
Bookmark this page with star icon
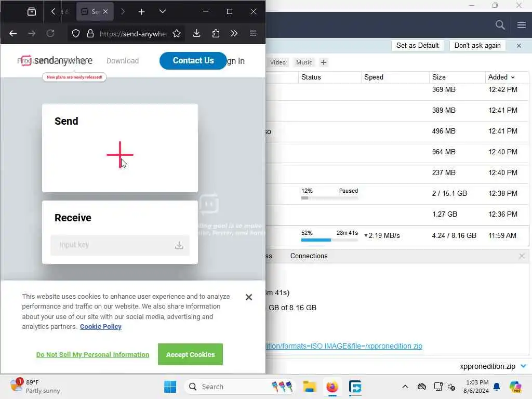(x=177, y=33)
